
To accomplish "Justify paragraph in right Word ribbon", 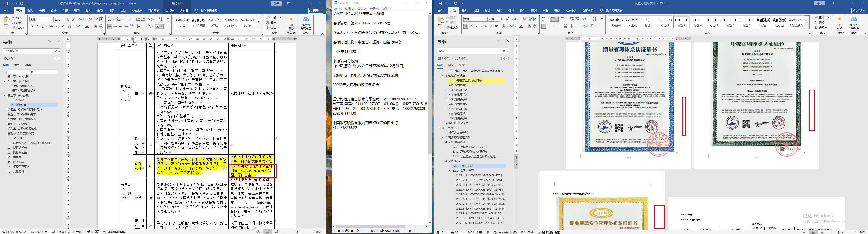I will [x=560, y=26].
